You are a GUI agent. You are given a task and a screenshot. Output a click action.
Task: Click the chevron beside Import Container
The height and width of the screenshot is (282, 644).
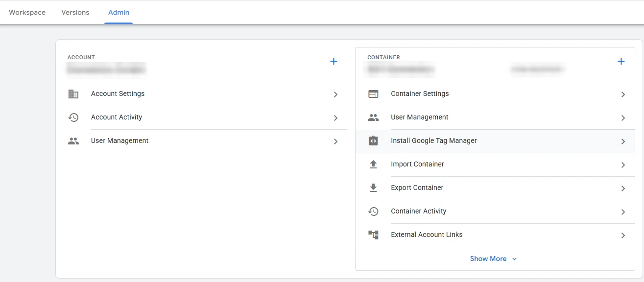click(623, 165)
